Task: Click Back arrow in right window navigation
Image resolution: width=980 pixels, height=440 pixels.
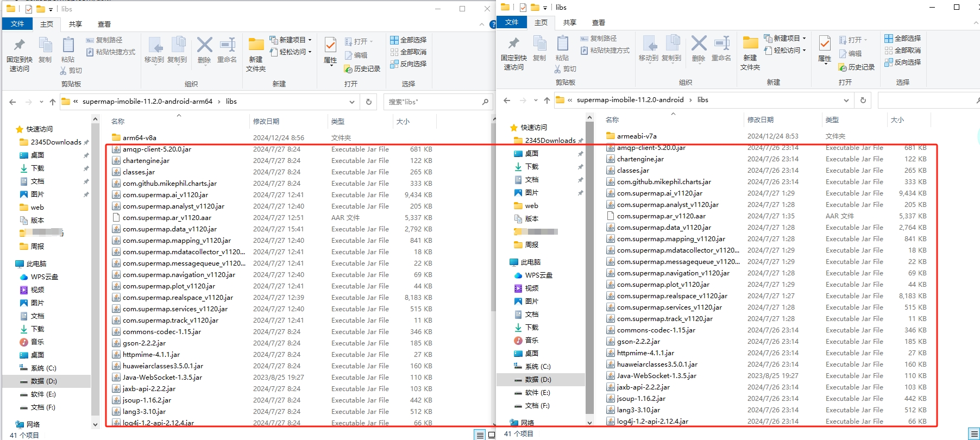Action: coord(507,100)
